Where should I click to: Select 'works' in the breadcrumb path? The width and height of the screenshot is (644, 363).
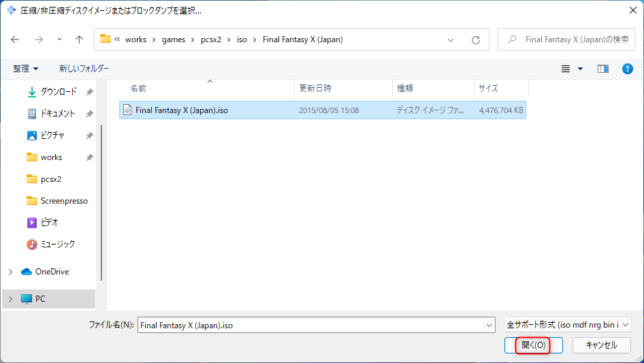click(x=135, y=40)
